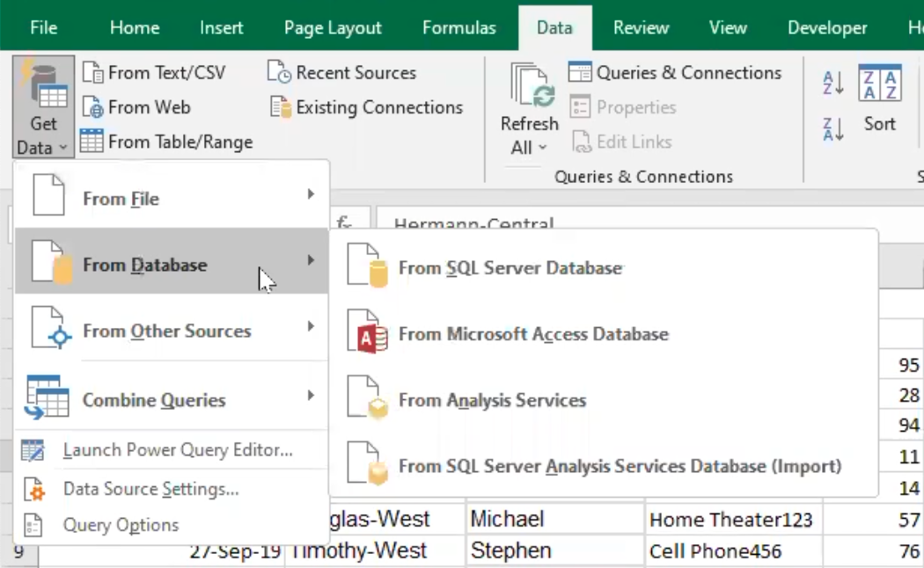
Task: Sort Z to A descending
Action: pos(832,130)
